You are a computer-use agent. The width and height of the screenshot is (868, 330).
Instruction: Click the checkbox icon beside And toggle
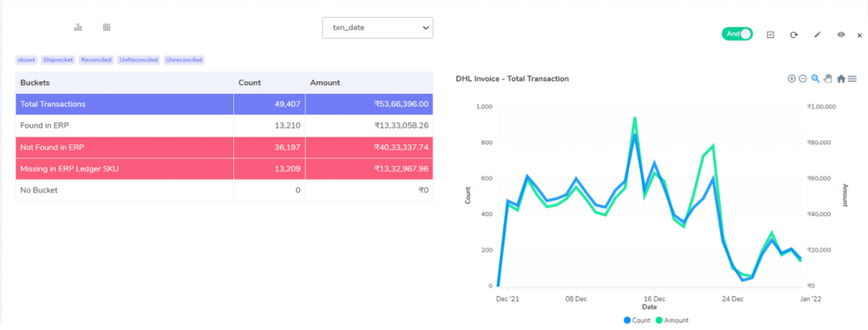pos(770,34)
